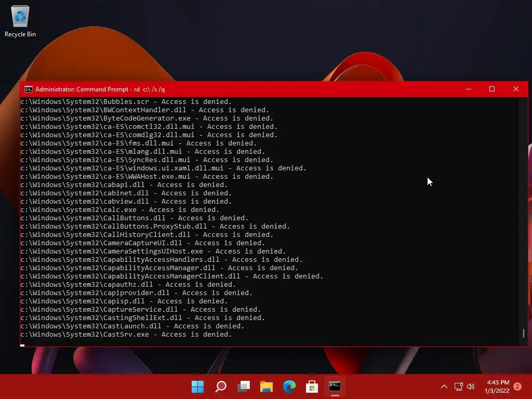Click the calc.exe line
Image resolution: width=532 pixels, height=399 pixels.
click(120, 210)
